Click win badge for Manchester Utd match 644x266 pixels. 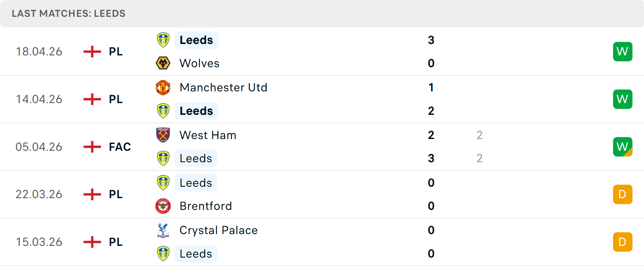click(x=623, y=99)
